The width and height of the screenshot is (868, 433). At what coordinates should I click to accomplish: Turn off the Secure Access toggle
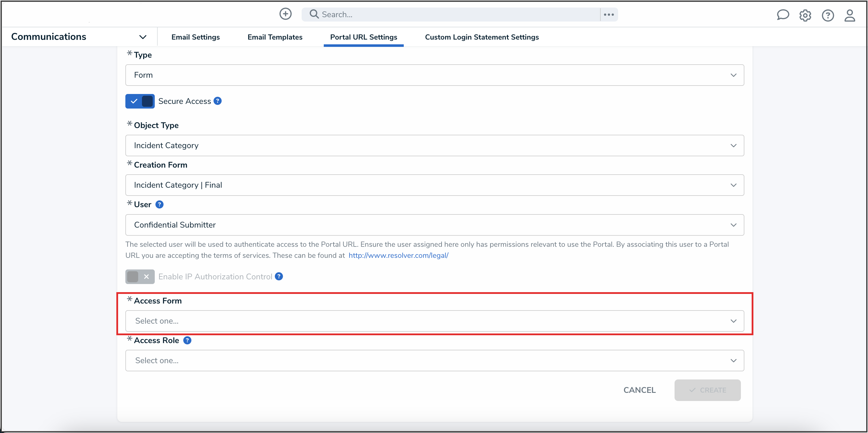pyautogui.click(x=140, y=101)
